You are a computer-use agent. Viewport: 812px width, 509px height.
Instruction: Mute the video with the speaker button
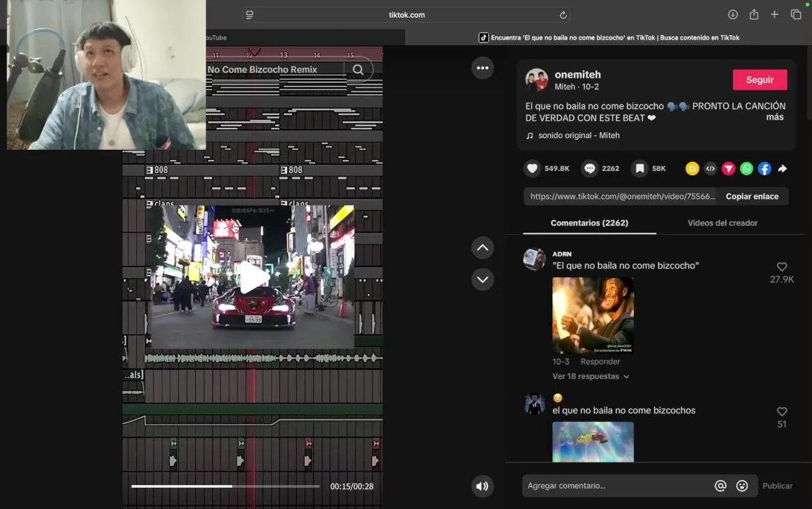[482, 486]
